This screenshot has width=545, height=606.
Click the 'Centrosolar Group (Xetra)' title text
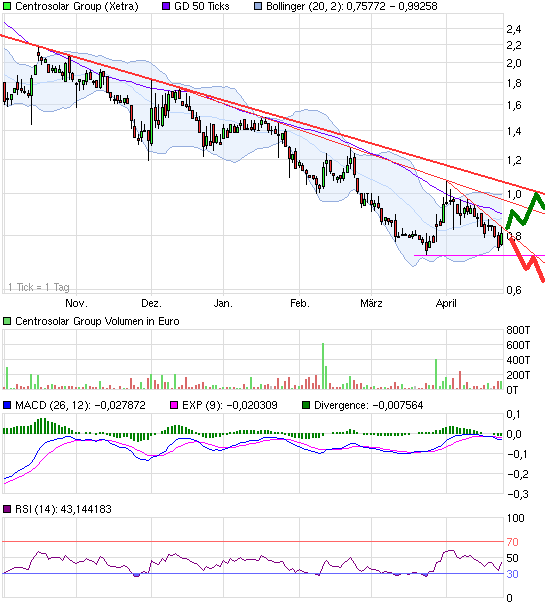point(77,6)
